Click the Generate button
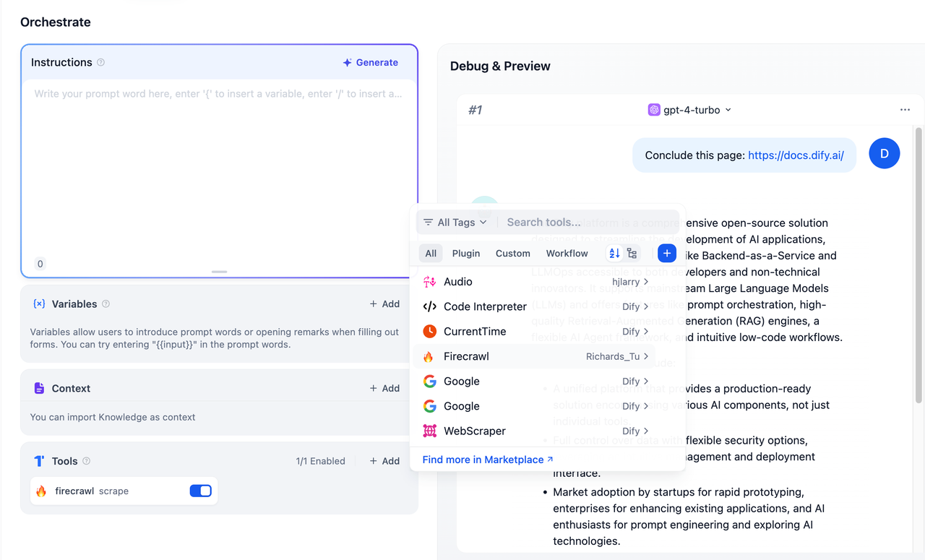The width and height of the screenshot is (925, 560). click(371, 63)
